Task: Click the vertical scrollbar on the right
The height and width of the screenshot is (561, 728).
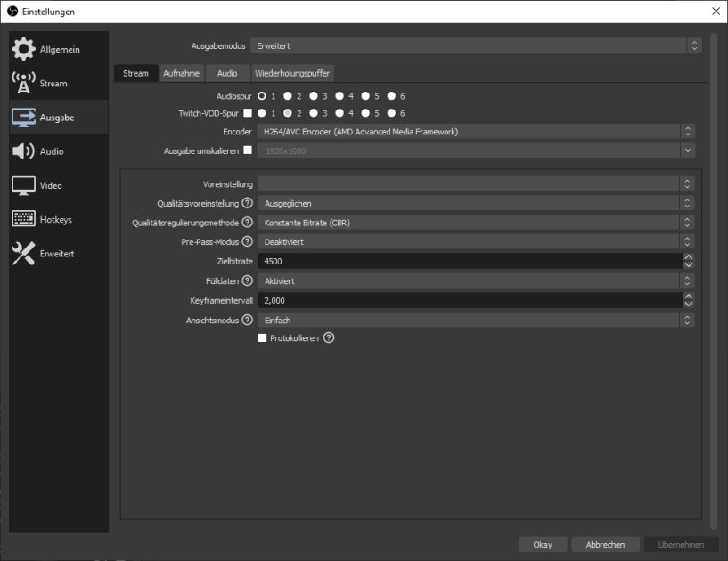Action: tap(714, 267)
